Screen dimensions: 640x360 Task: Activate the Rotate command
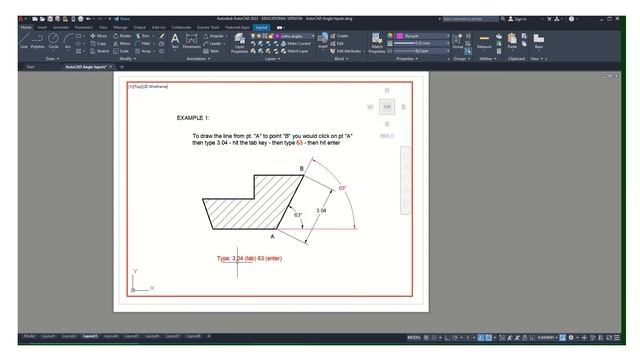click(x=122, y=36)
